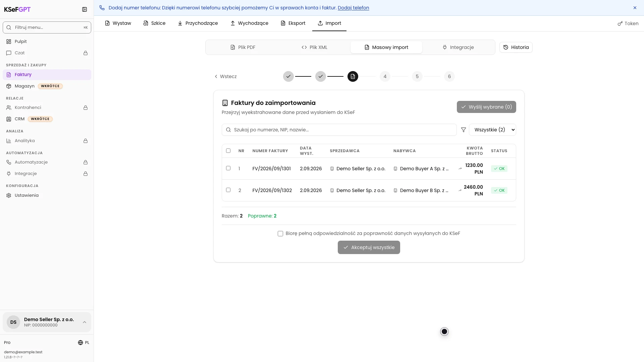This screenshot has width=644, height=362.
Task: Open the Eksport tab
Action: [x=293, y=23]
